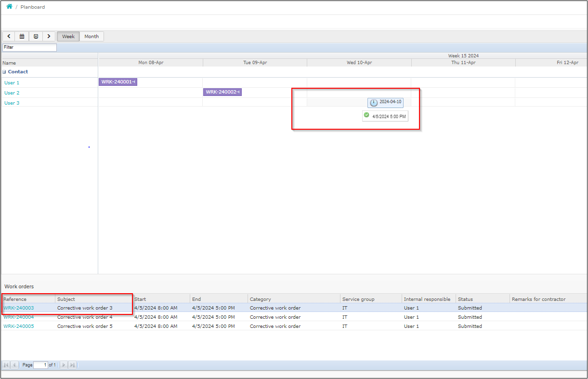Select the WRK-240002 planned work order bar
This screenshot has height=379, width=588.
coord(222,92)
